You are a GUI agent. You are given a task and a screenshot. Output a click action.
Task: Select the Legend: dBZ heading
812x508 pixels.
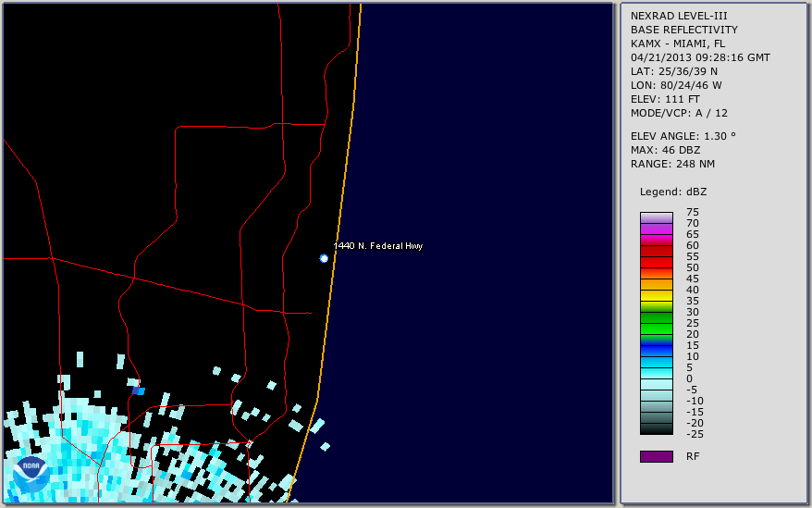[673, 192]
